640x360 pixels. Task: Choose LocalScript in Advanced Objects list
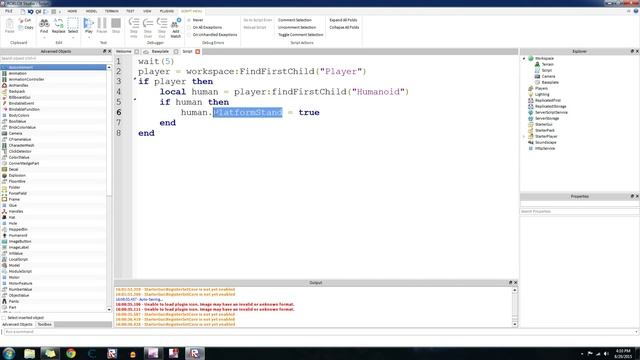(18, 260)
